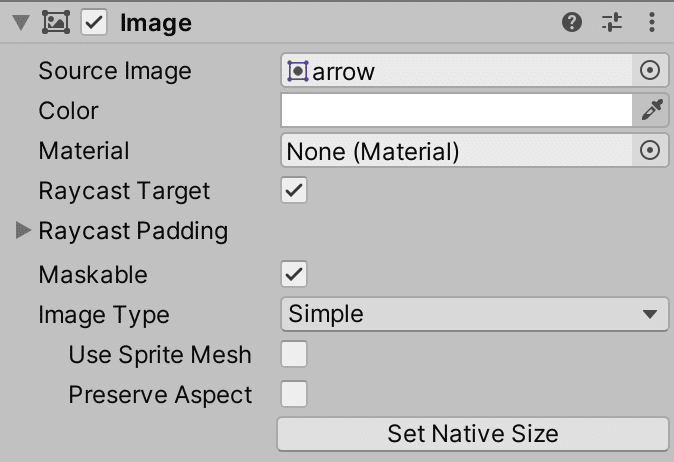Open the Material object picker circle
674x462 pixels.
[650, 151]
